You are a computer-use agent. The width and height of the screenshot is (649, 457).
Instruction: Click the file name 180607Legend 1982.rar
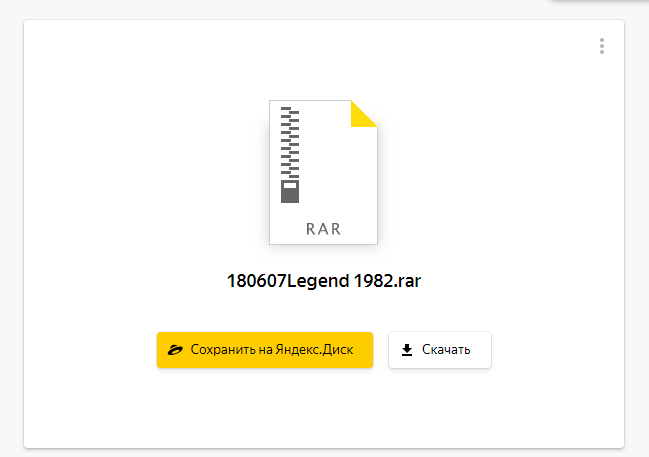pyautogui.click(x=324, y=281)
